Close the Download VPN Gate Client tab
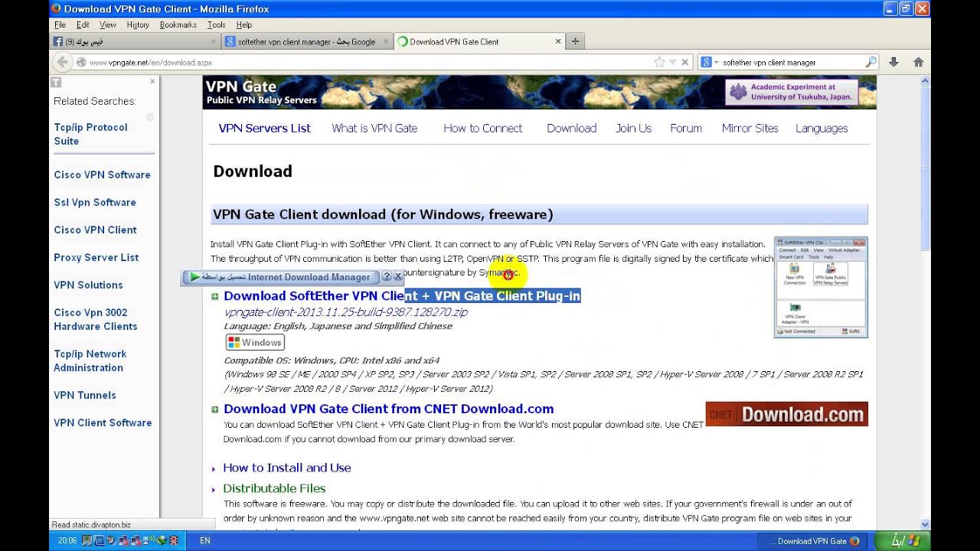The image size is (980, 551). 558,41
